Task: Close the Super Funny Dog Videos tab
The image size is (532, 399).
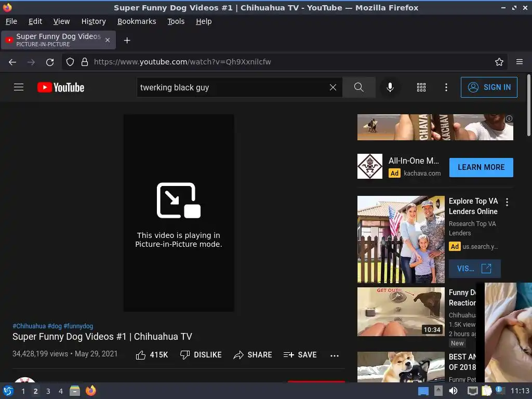Action: pyautogui.click(x=108, y=40)
